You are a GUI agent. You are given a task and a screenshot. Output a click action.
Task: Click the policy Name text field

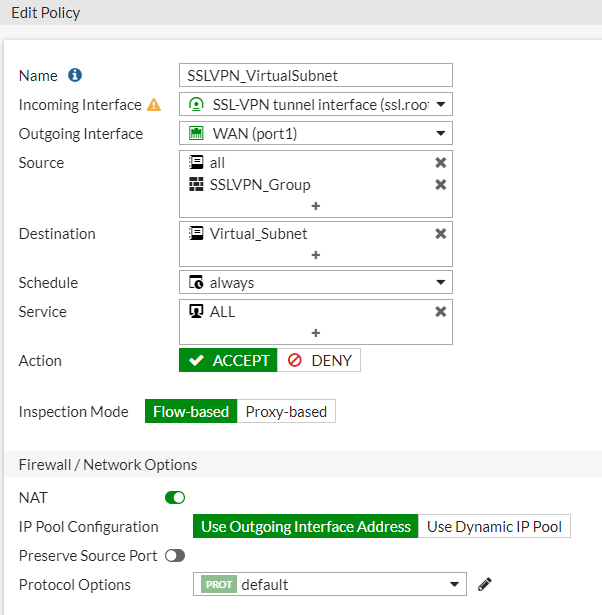point(316,75)
